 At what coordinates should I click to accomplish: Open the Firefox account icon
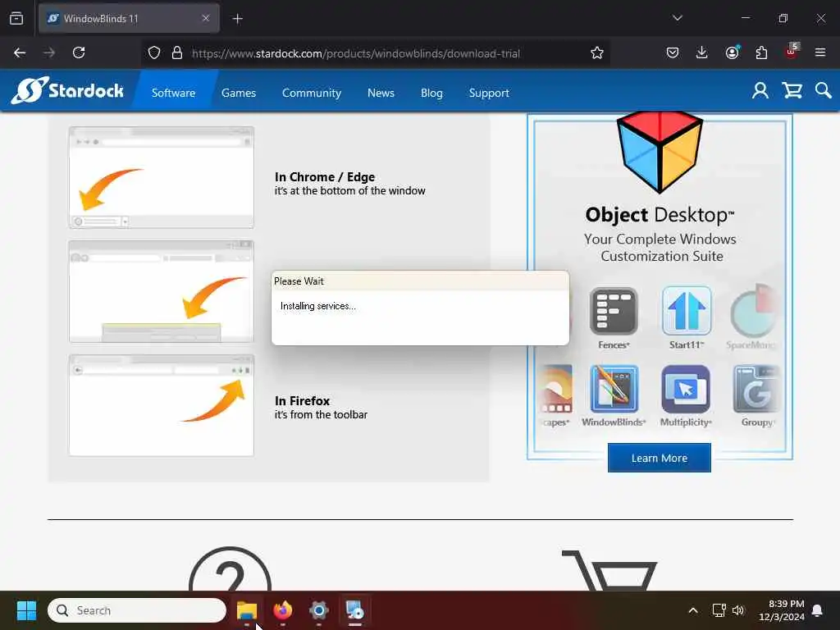point(732,52)
